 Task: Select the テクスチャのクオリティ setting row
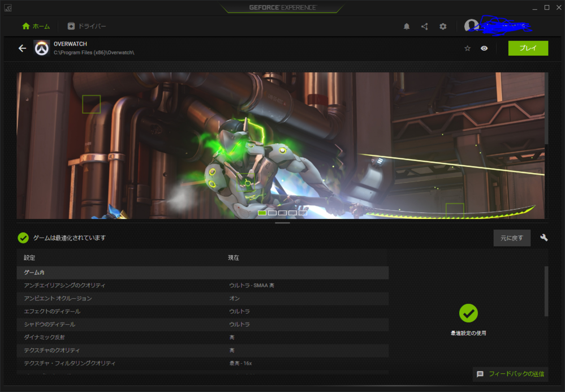(202, 350)
